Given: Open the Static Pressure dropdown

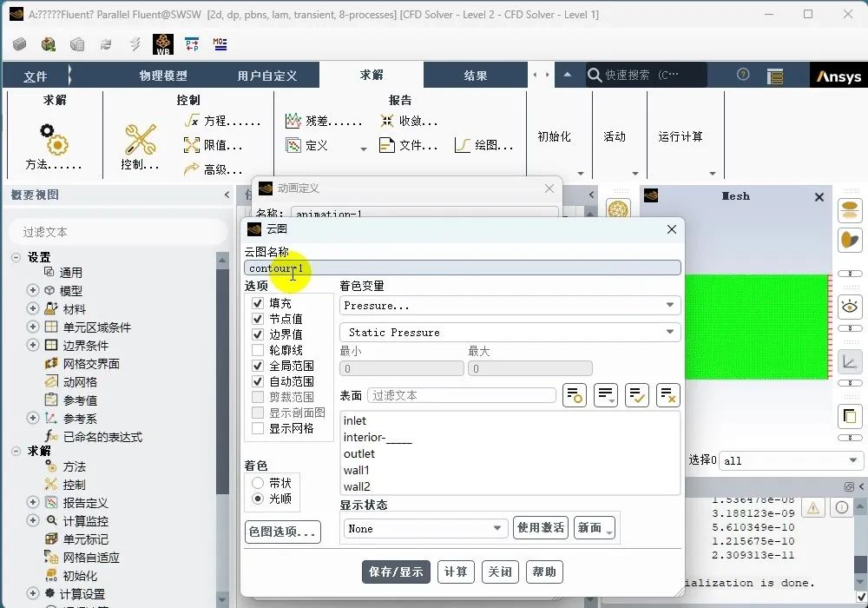Looking at the screenshot, I should pos(510,332).
